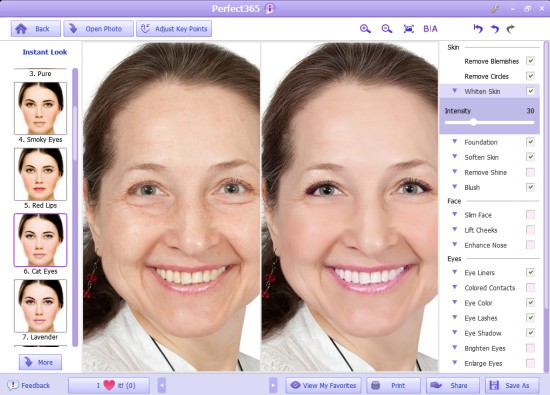Click the info icon beside the Perfect365 title
Screen dimensions: 550x395
(x=270, y=8)
